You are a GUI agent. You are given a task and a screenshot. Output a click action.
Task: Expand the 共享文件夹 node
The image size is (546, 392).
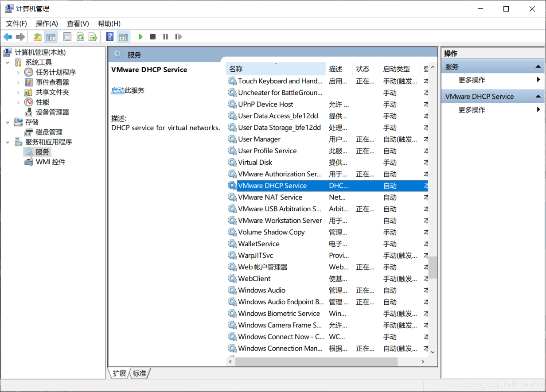tap(18, 92)
